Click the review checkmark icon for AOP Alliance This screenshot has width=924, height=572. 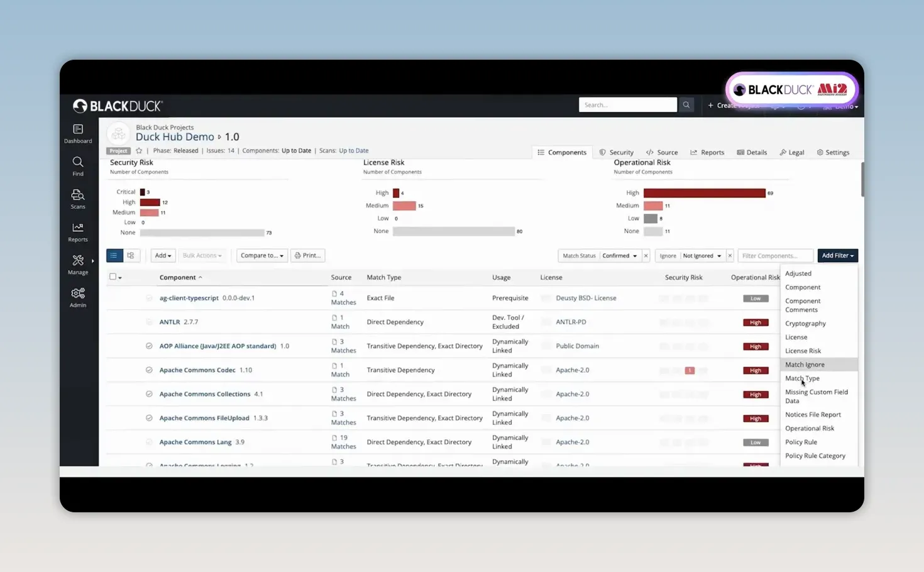pos(149,346)
